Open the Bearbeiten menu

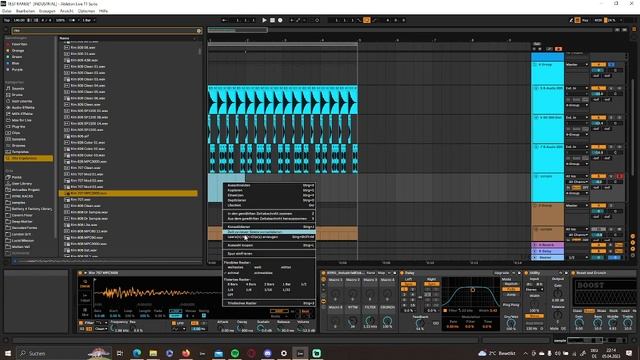tap(25, 11)
